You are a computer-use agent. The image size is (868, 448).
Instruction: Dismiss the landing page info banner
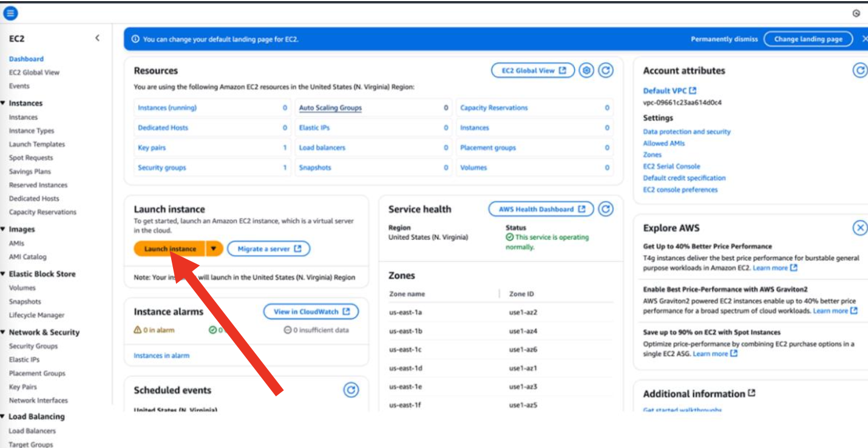864,39
